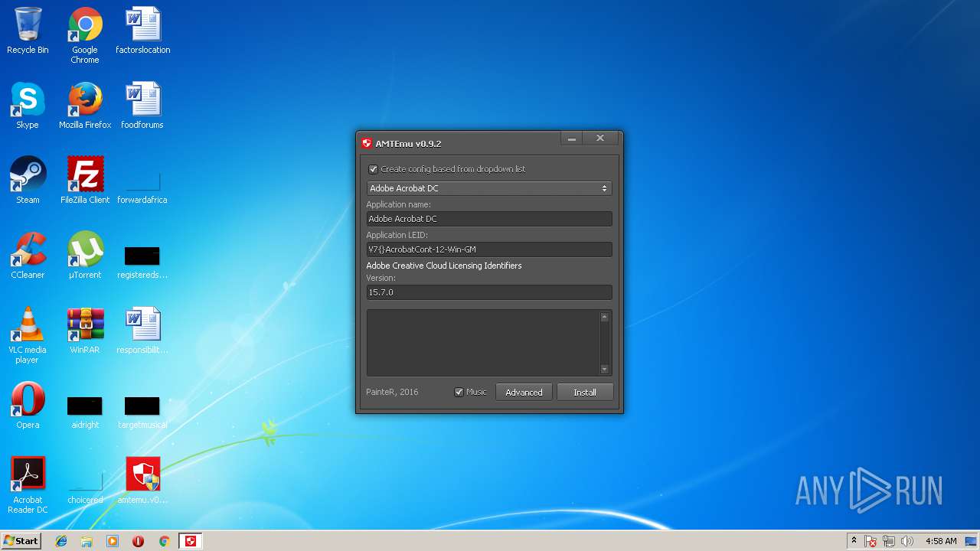Select the registereds... desktop file
The width and height of the screenshot is (980, 551).
pyautogui.click(x=142, y=262)
